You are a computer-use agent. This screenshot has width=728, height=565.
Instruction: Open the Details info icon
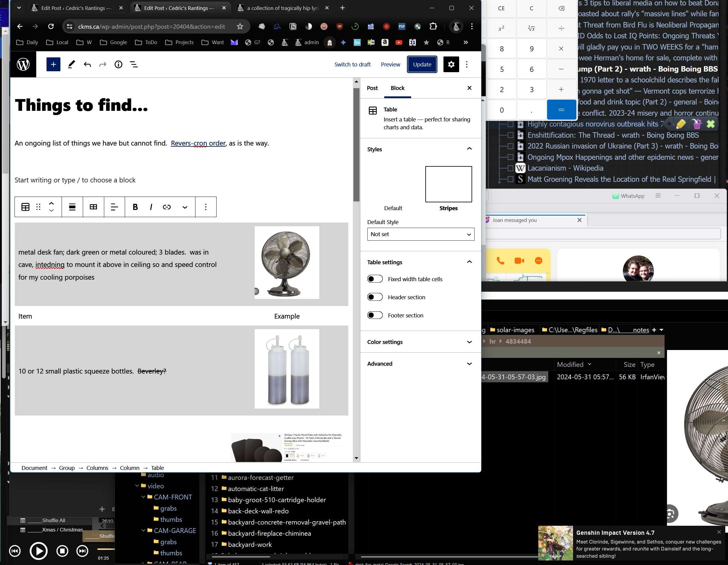pos(118,64)
